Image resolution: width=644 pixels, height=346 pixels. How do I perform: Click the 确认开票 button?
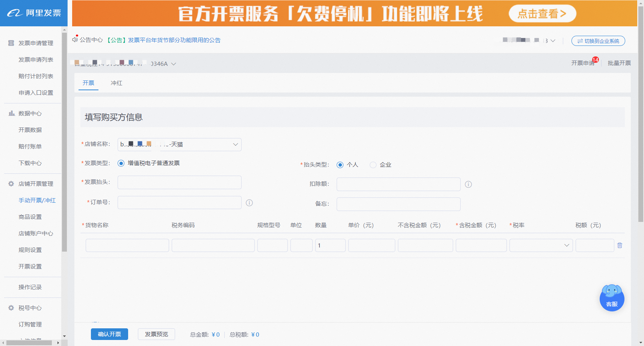pos(109,334)
